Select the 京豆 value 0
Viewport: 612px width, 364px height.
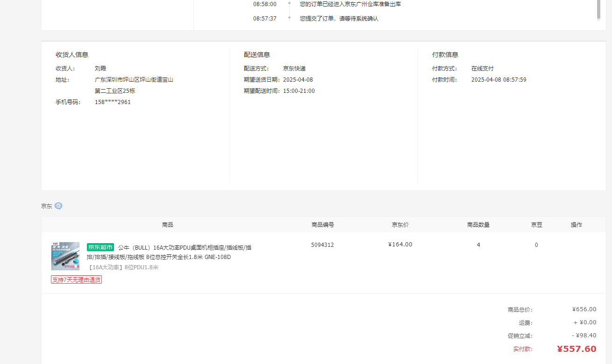point(536,245)
